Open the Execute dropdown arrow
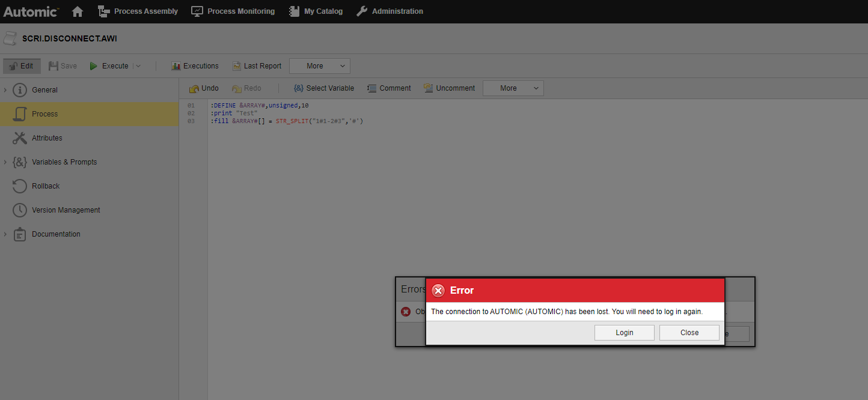Viewport: 868px width, 400px height. click(x=138, y=66)
